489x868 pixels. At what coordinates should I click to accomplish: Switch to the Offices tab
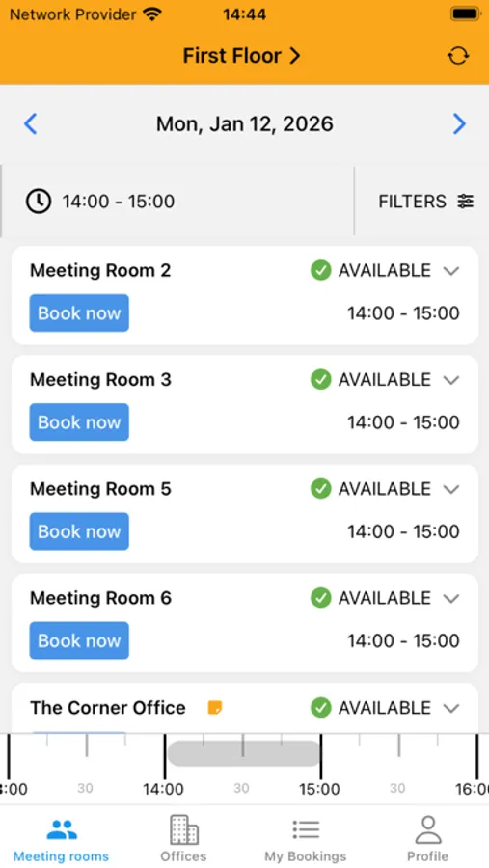pyautogui.click(x=183, y=838)
